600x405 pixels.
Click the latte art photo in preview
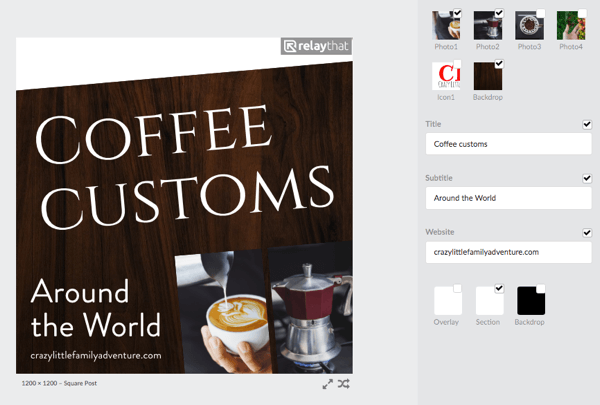point(222,312)
